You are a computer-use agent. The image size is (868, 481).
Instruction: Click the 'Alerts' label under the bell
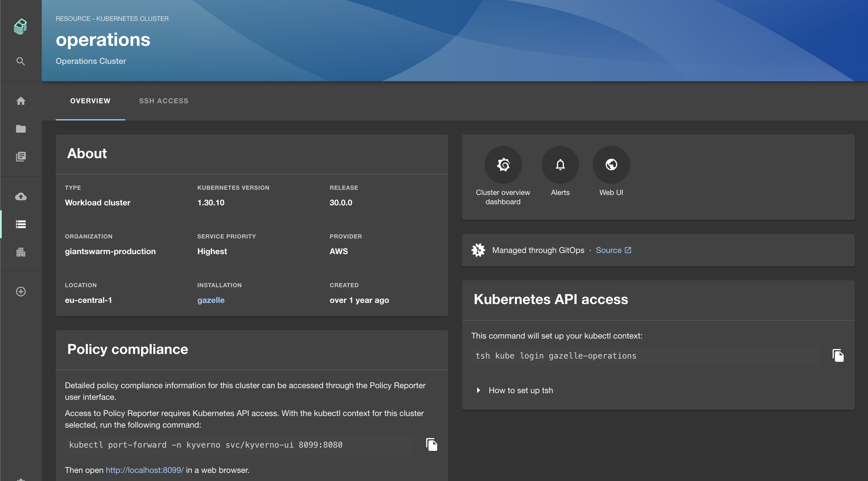pos(560,192)
